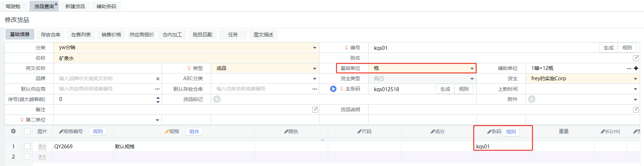
Task: Toggle the select-all checkbox in grid header
Action: [27, 131]
